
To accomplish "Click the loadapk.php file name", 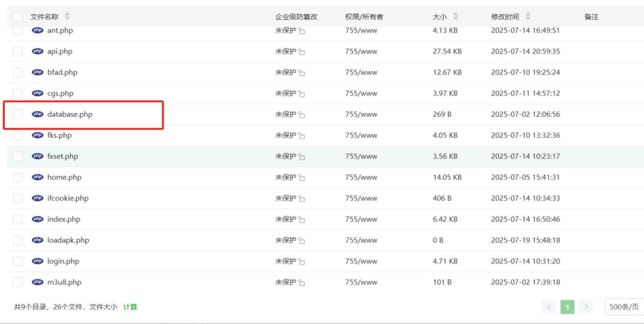I will point(68,240).
